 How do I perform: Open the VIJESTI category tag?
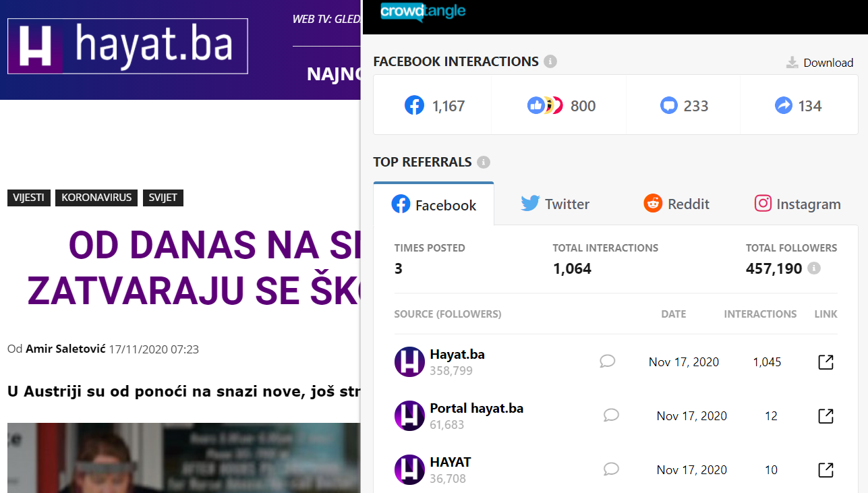pos(29,198)
